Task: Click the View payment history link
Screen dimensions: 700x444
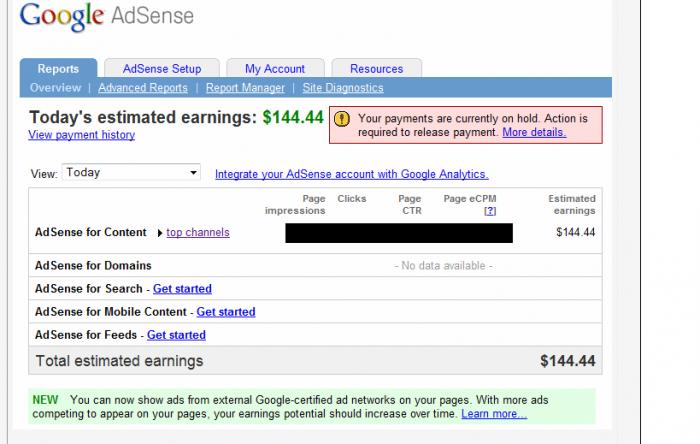Action: [x=82, y=135]
